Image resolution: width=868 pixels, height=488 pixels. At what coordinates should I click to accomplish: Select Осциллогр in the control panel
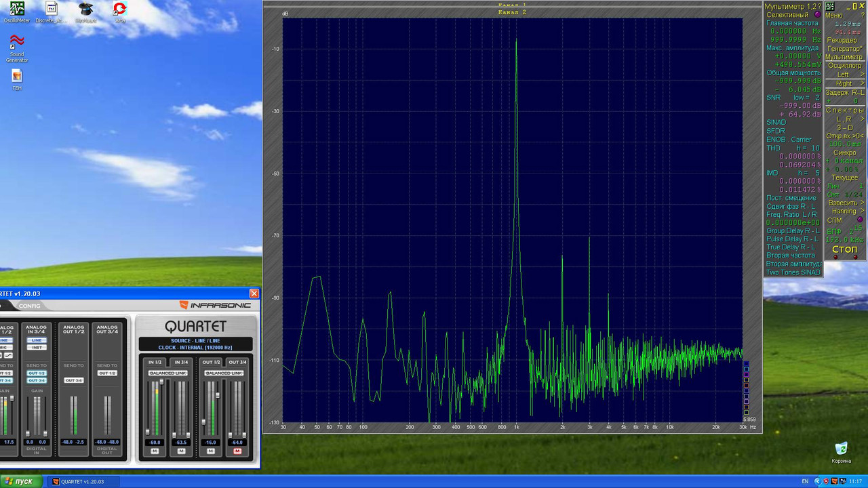point(844,66)
